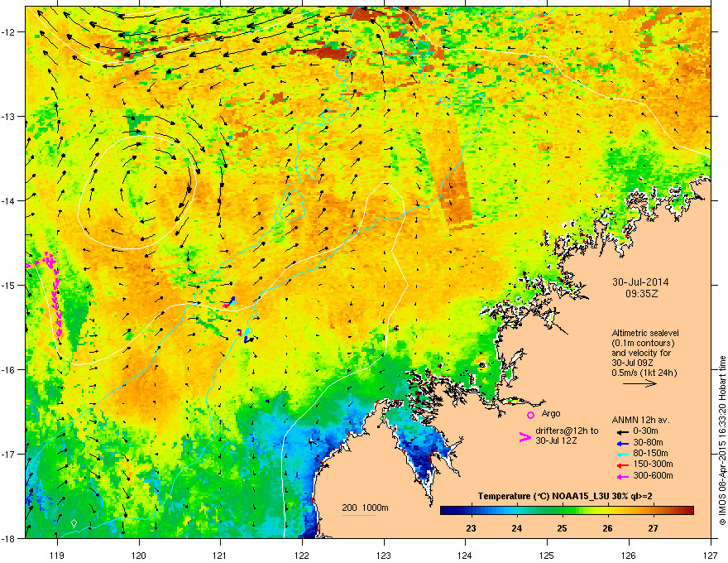The width and height of the screenshot is (728, 563).
Task: Click the 123 longitude axis label
Action: click(384, 555)
